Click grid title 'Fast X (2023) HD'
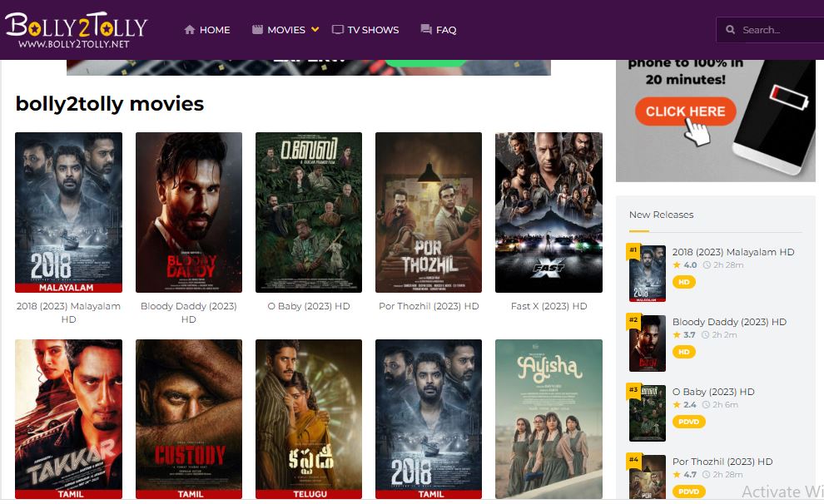Image resolution: width=824 pixels, height=504 pixels. 549,306
